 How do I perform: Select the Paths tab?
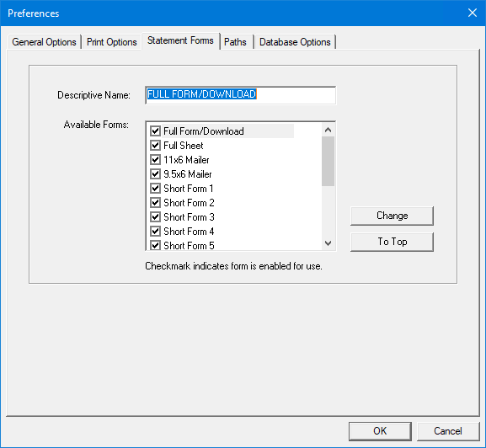click(235, 42)
